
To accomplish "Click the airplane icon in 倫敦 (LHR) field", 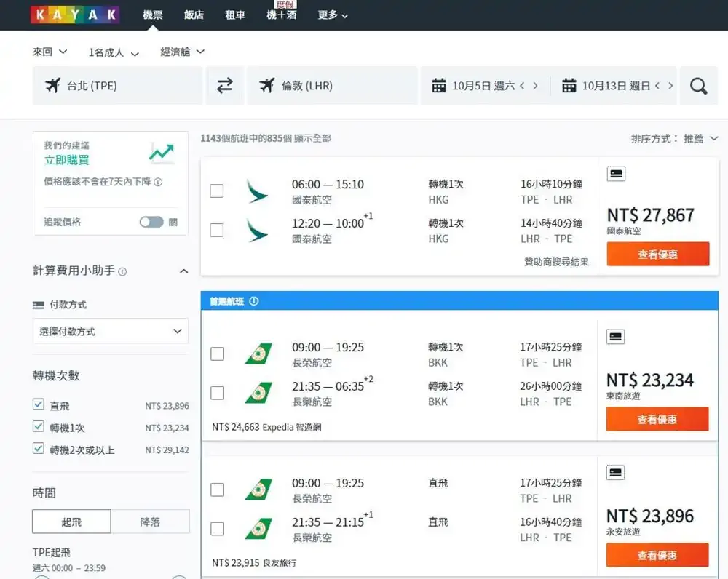I will pos(267,85).
